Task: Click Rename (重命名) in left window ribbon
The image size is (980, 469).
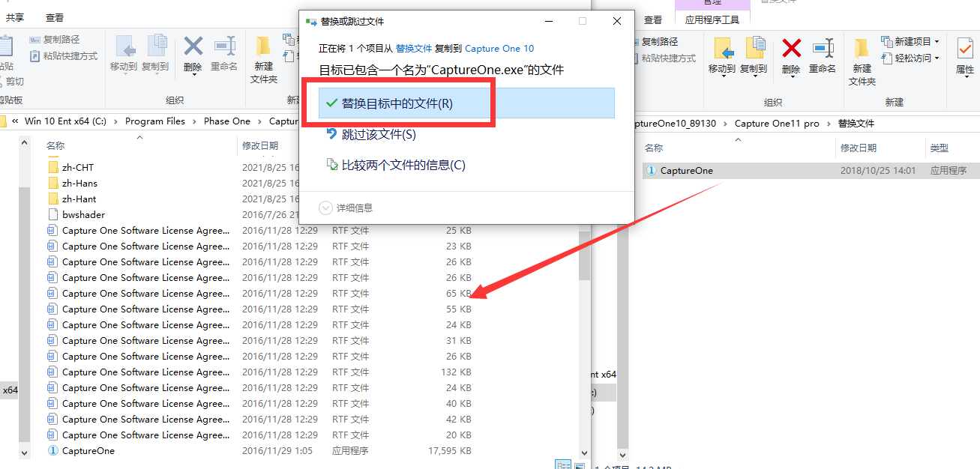Action: click(x=224, y=52)
